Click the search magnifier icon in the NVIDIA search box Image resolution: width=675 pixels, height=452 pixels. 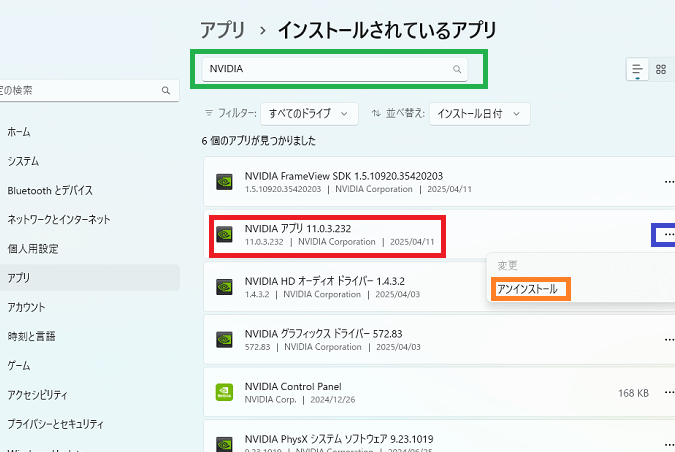pyautogui.click(x=457, y=70)
